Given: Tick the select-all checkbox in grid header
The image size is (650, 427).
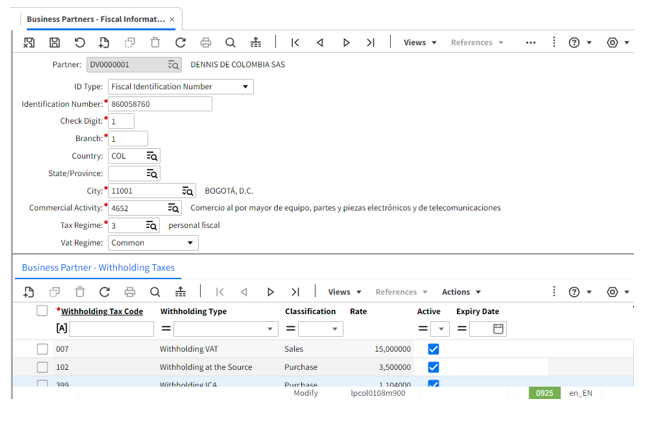Looking at the screenshot, I should pyautogui.click(x=42, y=311).
